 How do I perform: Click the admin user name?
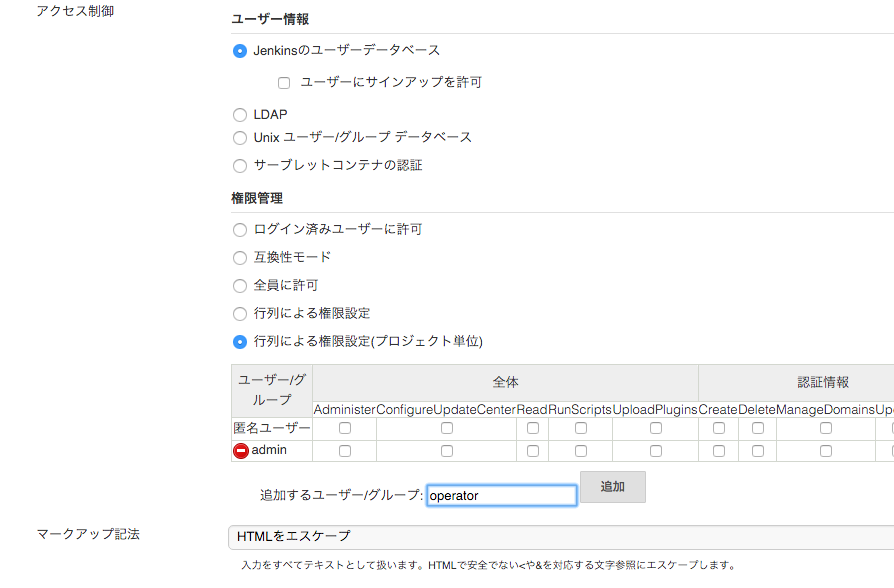click(x=269, y=450)
